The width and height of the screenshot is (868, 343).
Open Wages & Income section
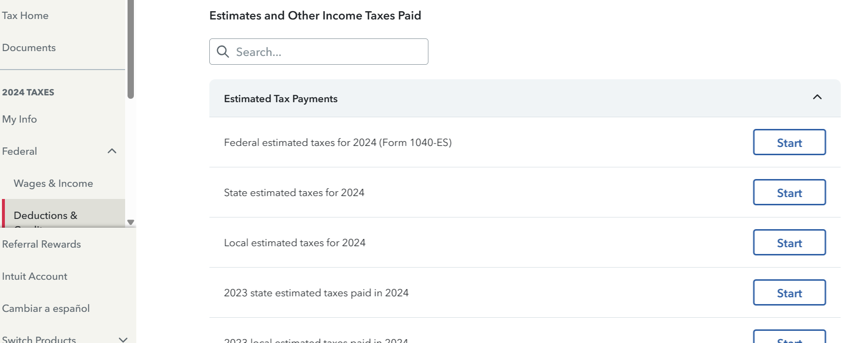pos(53,183)
